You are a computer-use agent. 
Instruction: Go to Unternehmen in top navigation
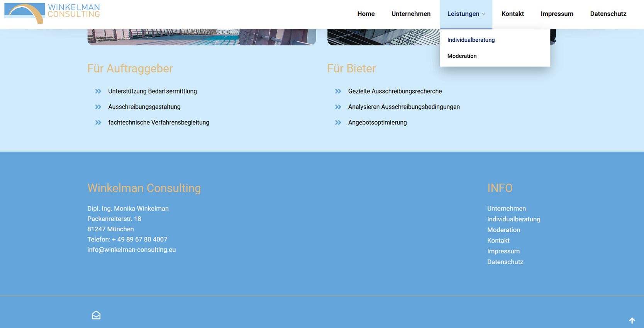click(x=411, y=14)
